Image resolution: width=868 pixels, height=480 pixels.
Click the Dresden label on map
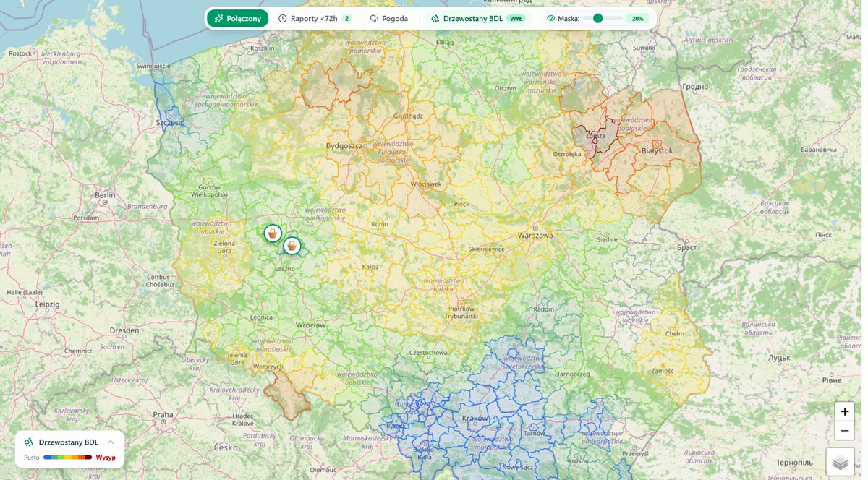pyautogui.click(x=124, y=330)
